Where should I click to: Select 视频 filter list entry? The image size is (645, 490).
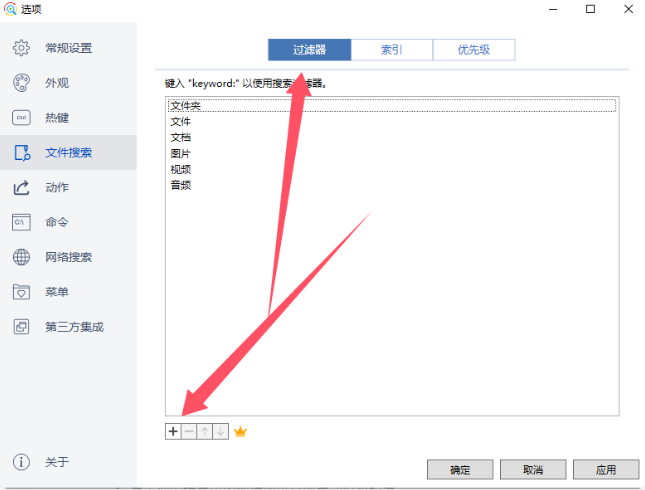pyautogui.click(x=181, y=169)
